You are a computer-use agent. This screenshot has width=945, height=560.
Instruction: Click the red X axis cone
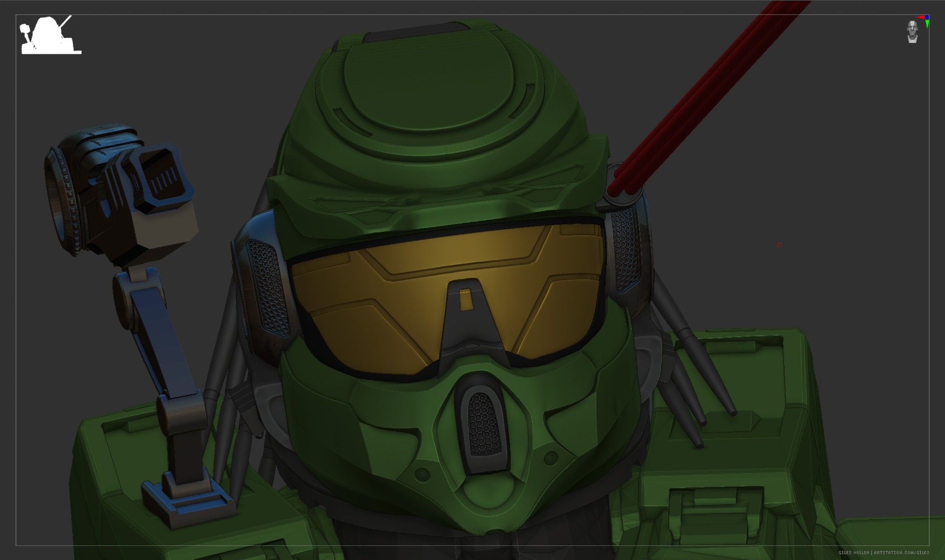tap(920, 17)
